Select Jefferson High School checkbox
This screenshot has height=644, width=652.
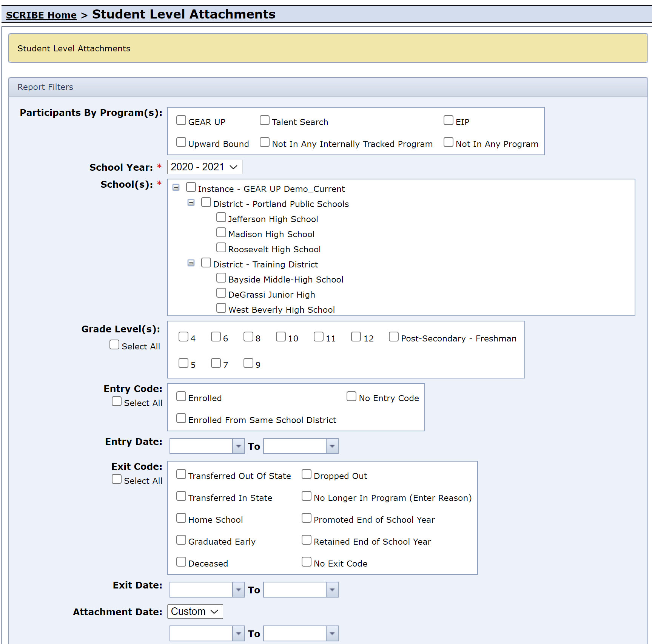221,217
